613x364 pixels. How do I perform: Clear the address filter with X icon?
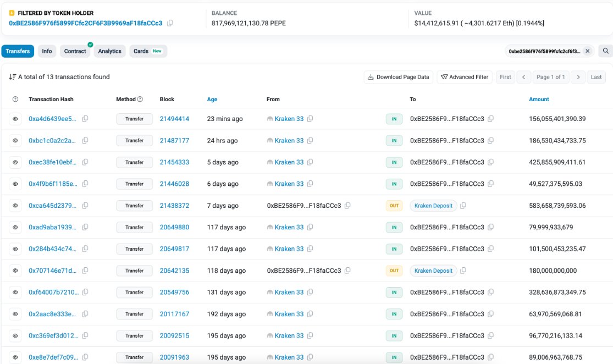(x=587, y=51)
